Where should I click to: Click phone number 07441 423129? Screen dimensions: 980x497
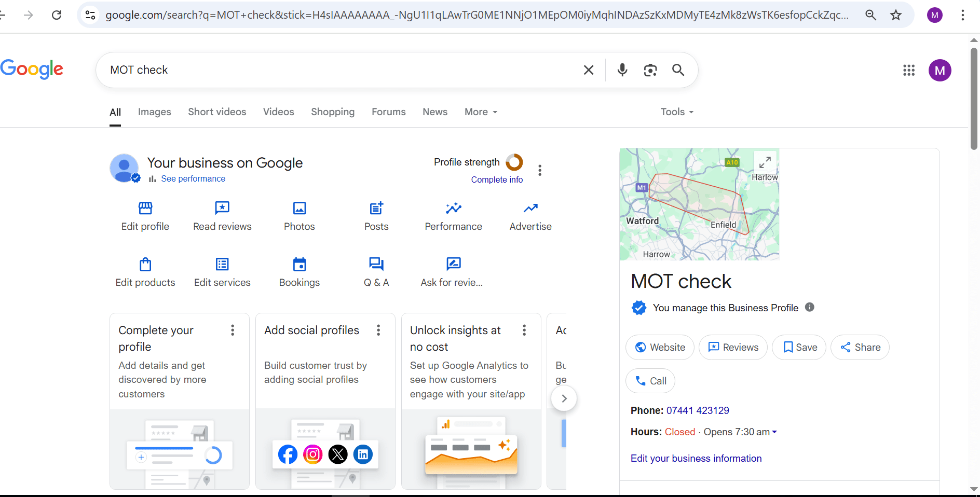698,410
